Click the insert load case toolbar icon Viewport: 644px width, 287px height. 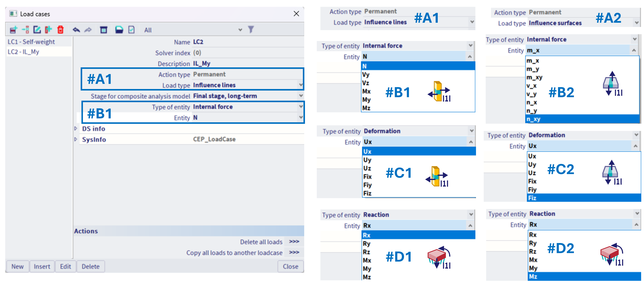coord(25,30)
